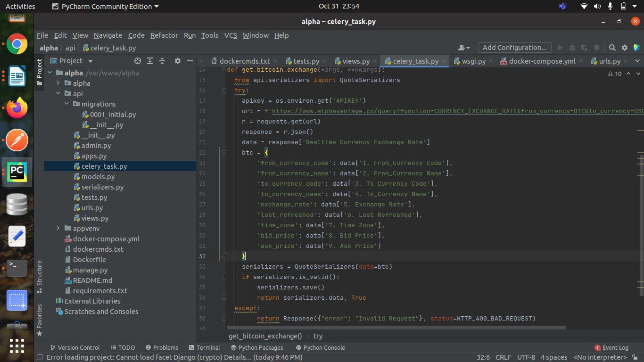
Task: Open Project panel settings gear
Action: (177, 60)
